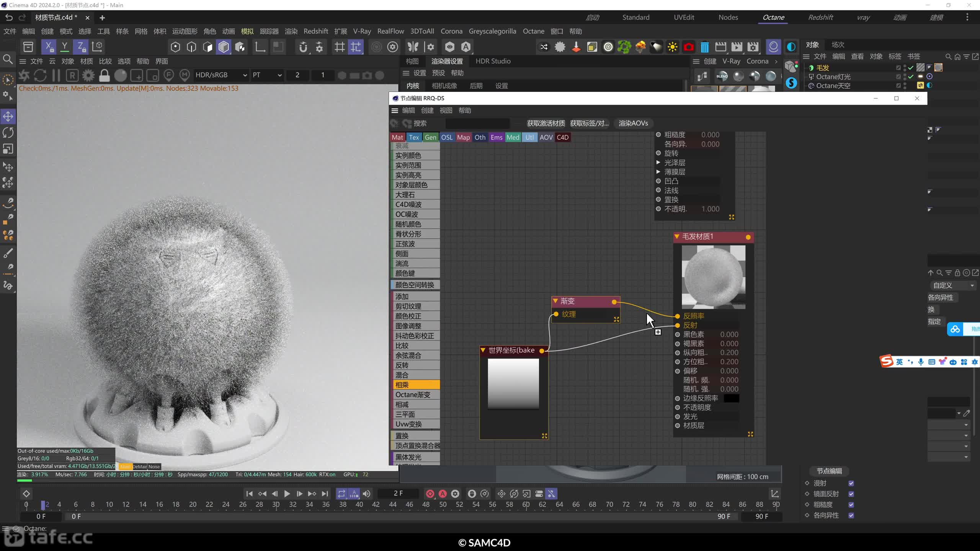Toggle Y axis lock icon
The height and width of the screenshot is (551, 980).
pyautogui.click(x=65, y=47)
